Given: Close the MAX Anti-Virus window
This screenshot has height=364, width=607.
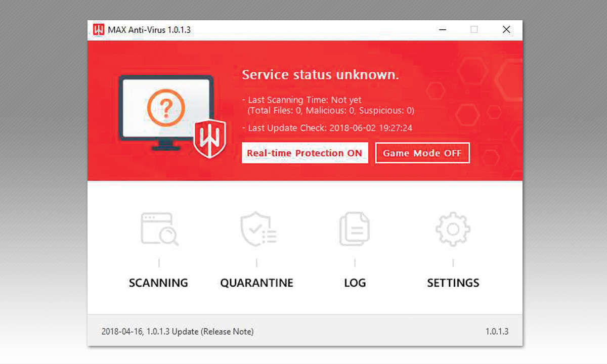Looking at the screenshot, I should click(x=506, y=30).
